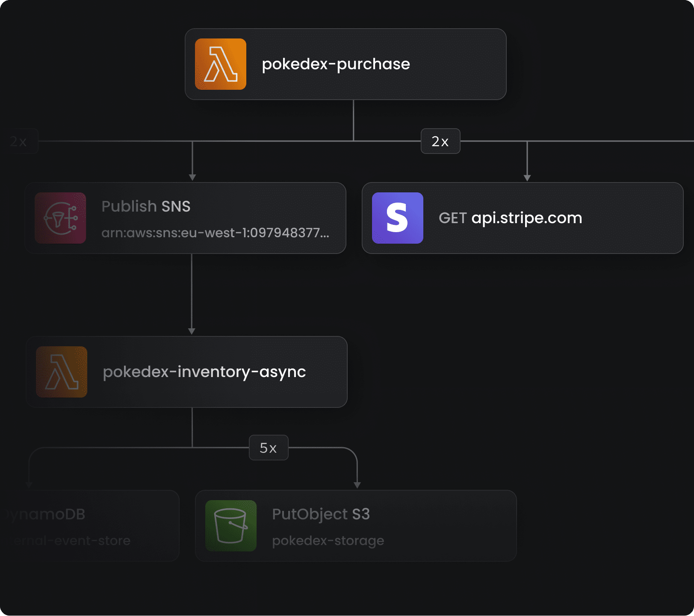This screenshot has width=694, height=616.
Task: Expand the faded 2x badge at the left edge
Action: (x=19, y=141)
